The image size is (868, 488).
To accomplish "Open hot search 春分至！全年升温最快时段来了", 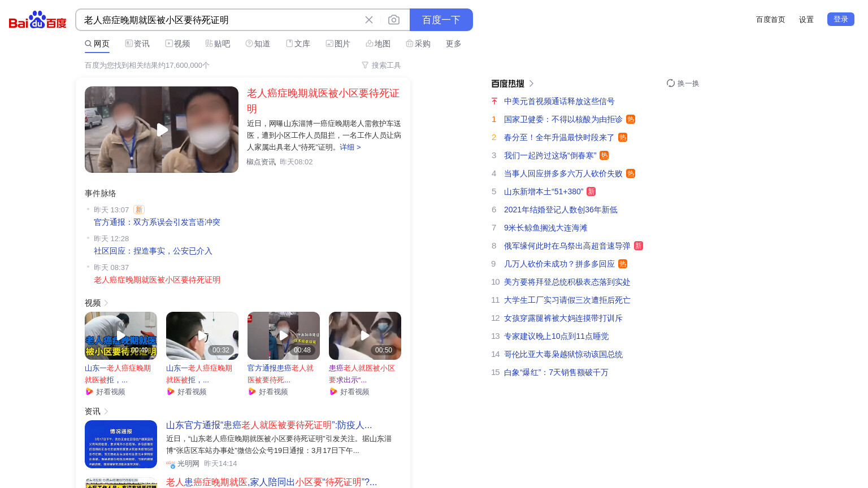I will 559,137.
